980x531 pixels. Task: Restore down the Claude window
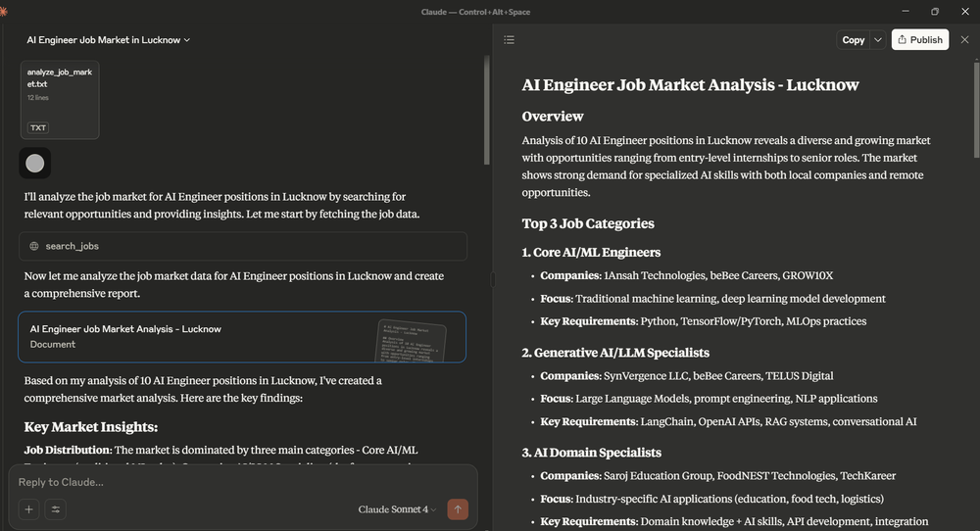[935, 11]
